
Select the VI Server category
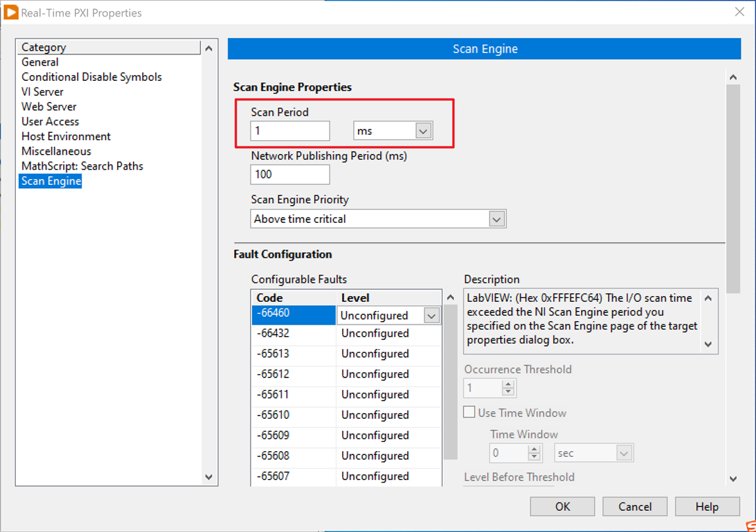42,91
